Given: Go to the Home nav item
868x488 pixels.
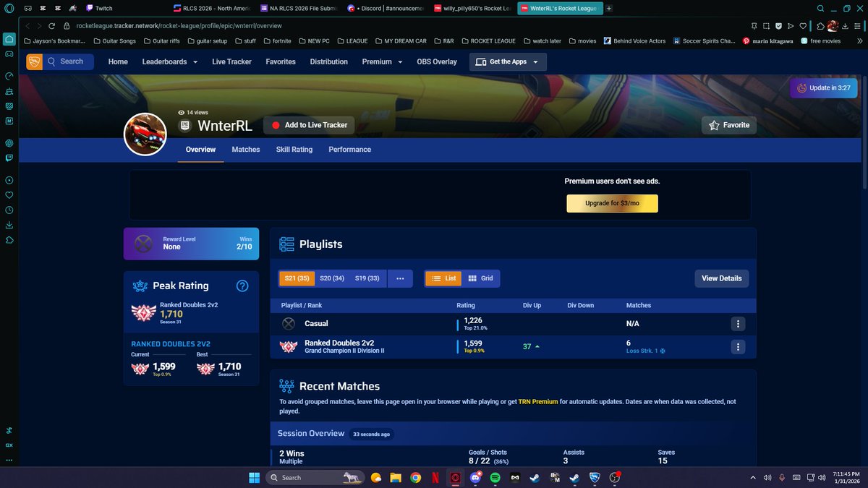Looking at the screenshot, I should [x=118, y=61].
